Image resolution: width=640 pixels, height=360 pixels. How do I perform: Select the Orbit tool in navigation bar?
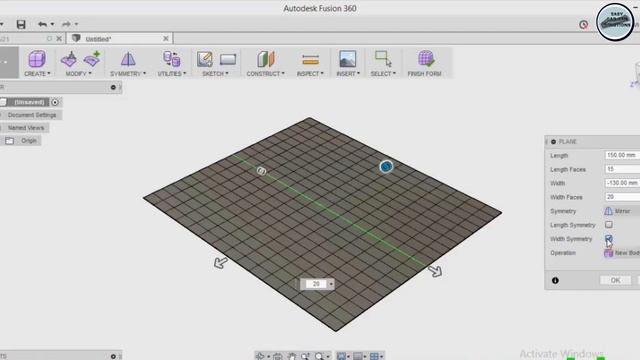(x=260, y=356)
